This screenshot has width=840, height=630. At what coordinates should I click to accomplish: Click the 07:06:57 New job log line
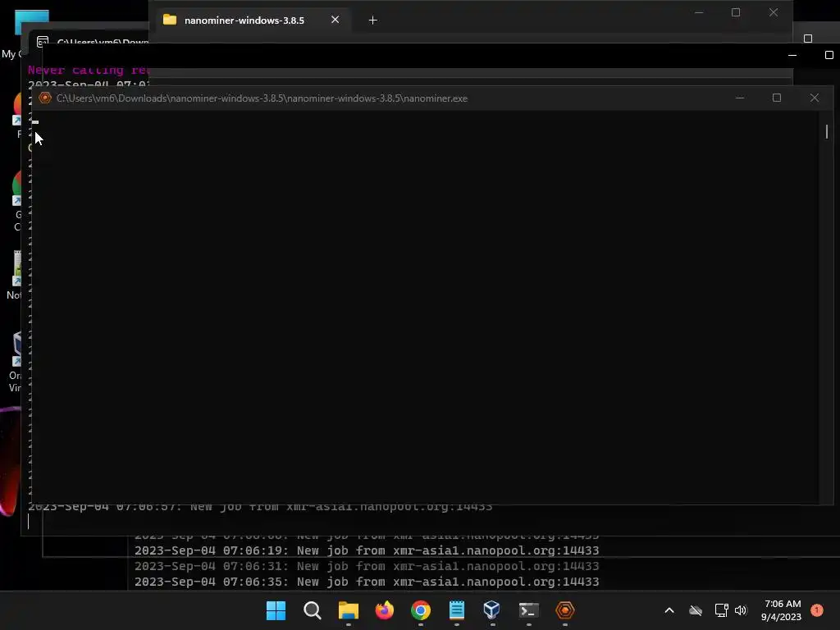click(260, 507)
